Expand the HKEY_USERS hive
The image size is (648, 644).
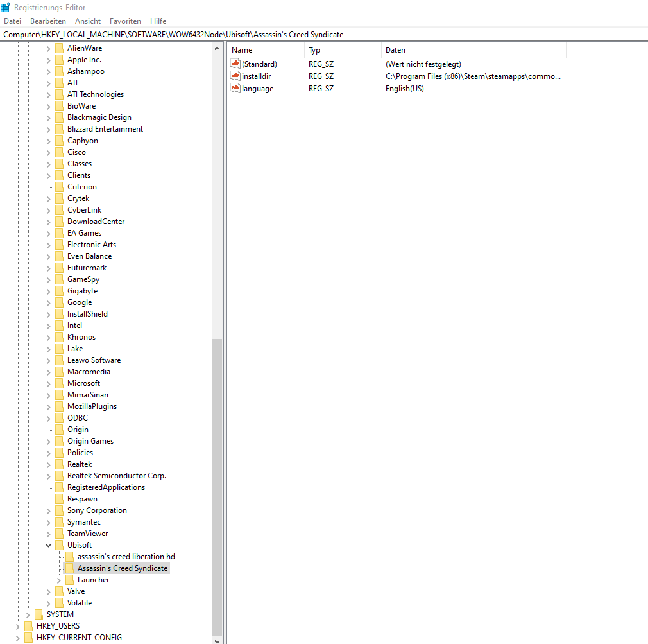tap(17, 627)
